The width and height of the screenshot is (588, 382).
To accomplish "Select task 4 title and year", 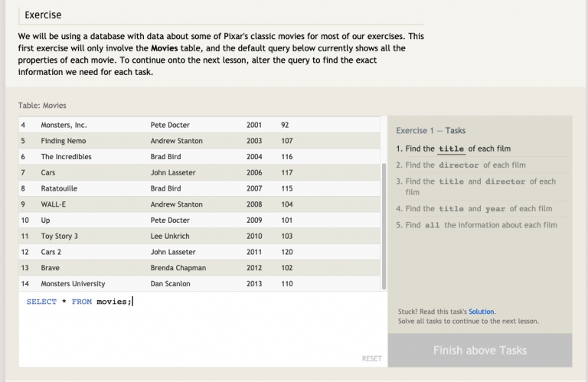I will 474,208.
